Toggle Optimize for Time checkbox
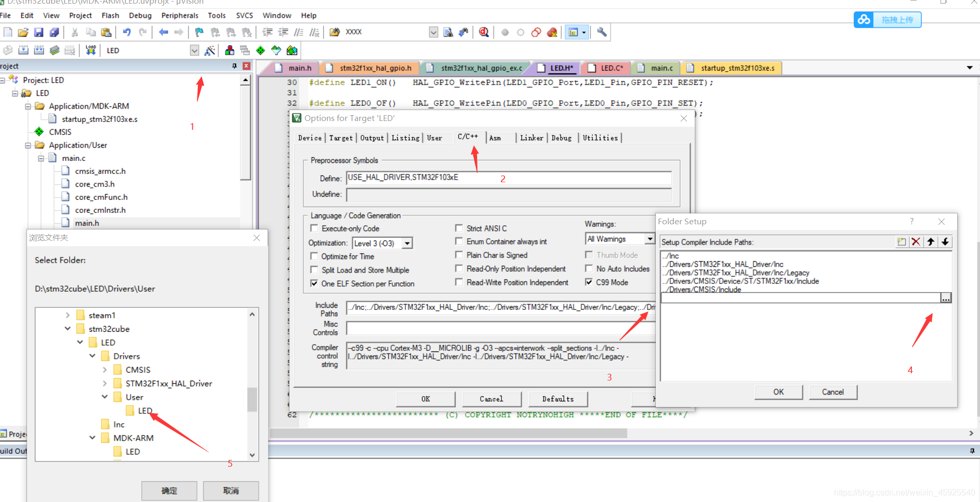Viewport: 980px width, 502px height. pyautogui.click(x=314, y=256)
